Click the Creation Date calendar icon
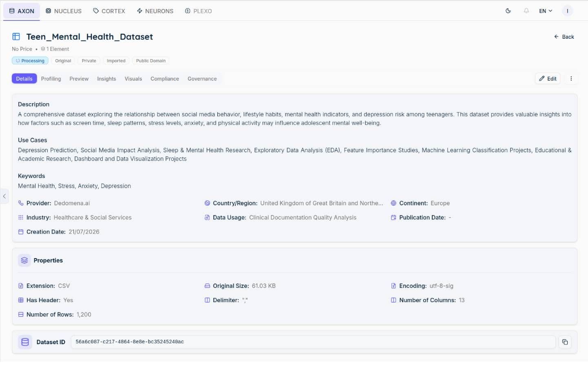 [21, 232]
